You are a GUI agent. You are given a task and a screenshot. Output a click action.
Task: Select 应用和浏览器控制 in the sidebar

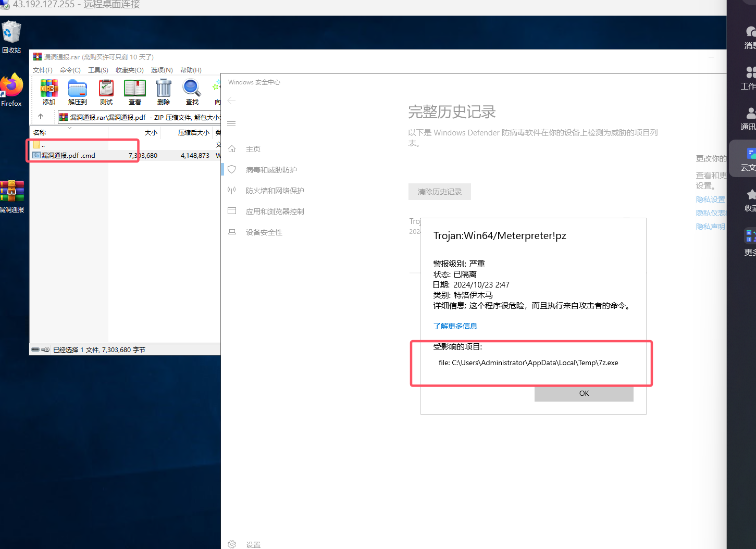(x=275, y=211)
